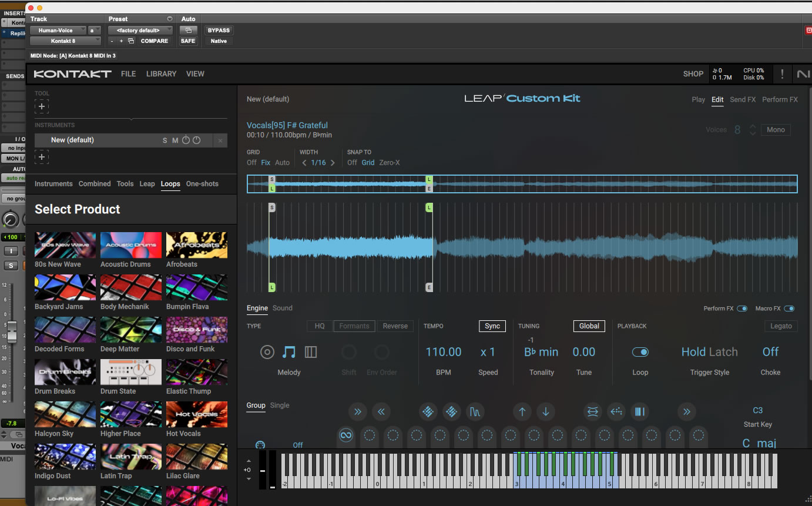Click the COMPARE button
The image size is (812, 506).
coord(155,41)
